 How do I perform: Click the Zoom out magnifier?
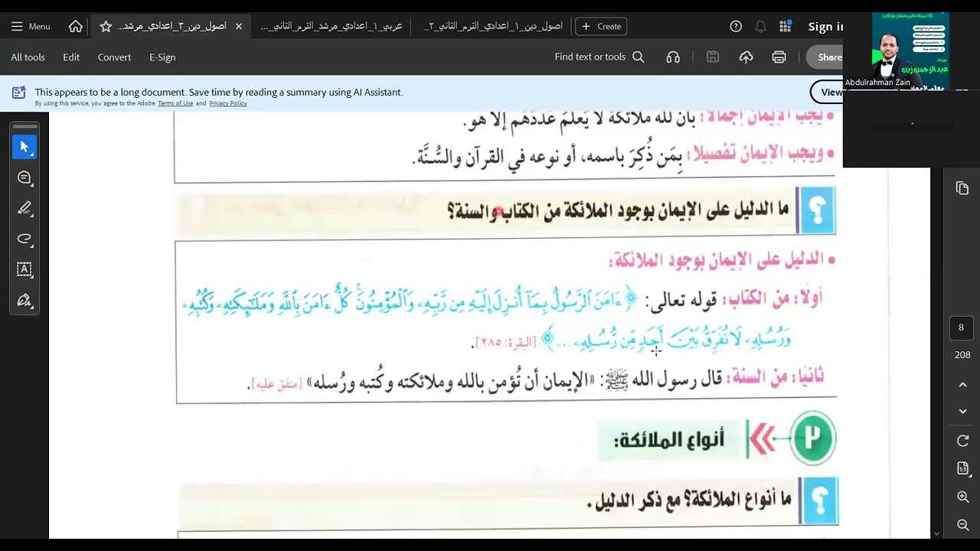[963, 524]
